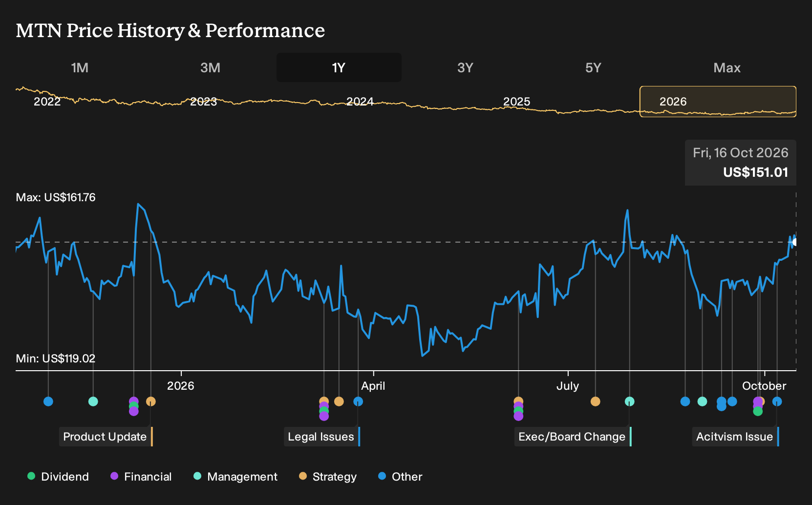812x505 pixels.
Task: Switch to the 3M time range tab
Action: click(x=210, y=67)
